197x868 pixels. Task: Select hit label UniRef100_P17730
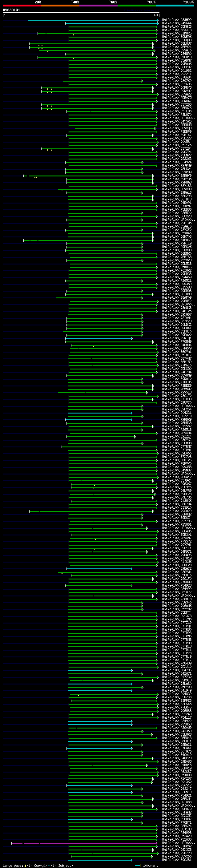click(177, 677)
